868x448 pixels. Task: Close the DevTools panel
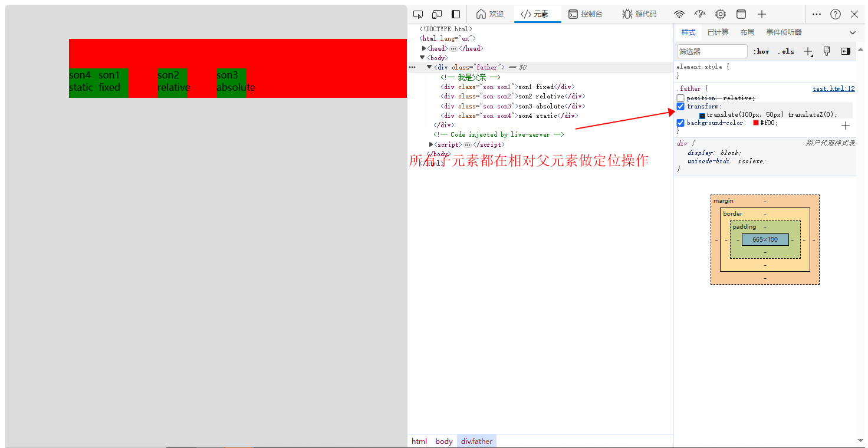pyautogui.click(x=854, y=14)
